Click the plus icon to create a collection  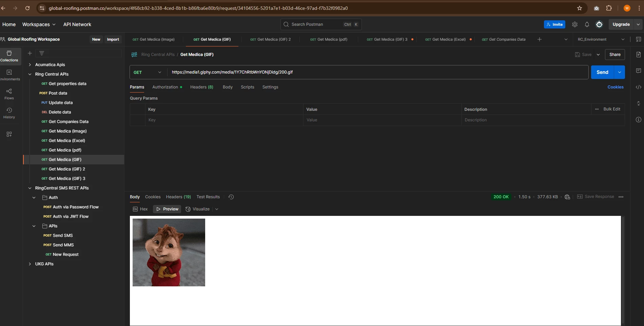pos(30,53)
